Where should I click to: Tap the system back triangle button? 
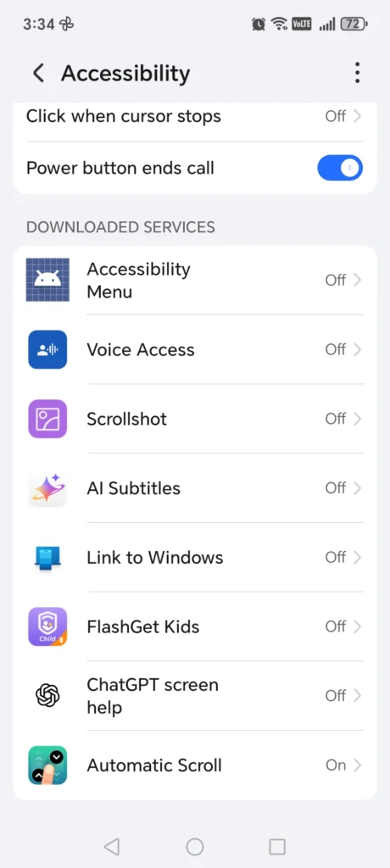(x=112, y=846)
